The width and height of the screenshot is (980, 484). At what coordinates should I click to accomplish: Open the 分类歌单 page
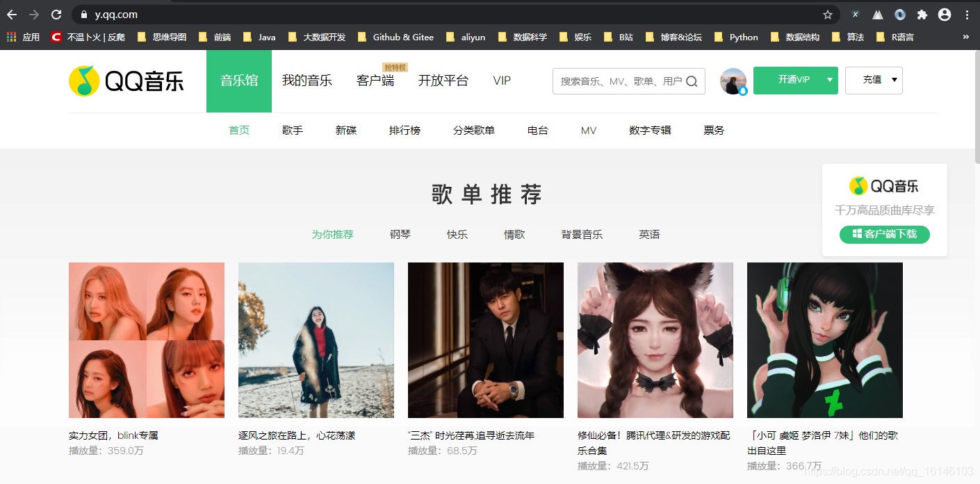coord(474,131)
